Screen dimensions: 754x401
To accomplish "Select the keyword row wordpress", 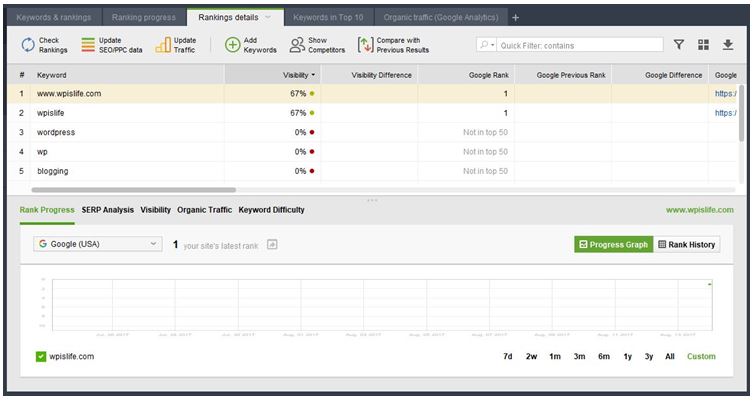I will (372, 132).
